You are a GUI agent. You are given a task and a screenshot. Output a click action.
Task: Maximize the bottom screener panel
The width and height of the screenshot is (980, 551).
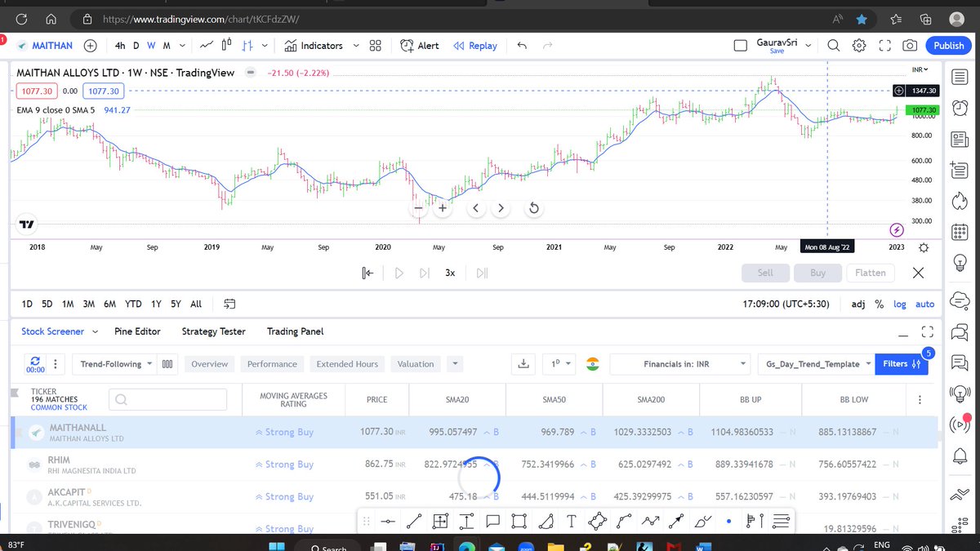pos(927,331)
